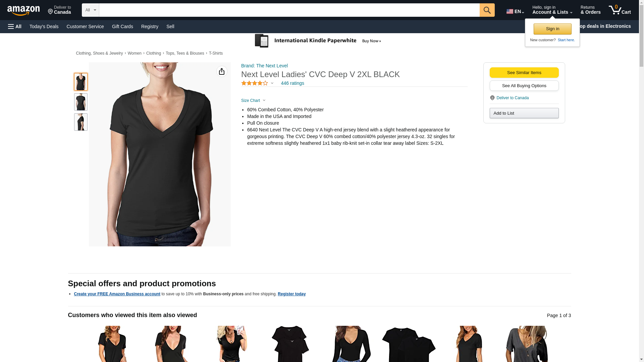Click the See Similar Items button

[524, 73]
